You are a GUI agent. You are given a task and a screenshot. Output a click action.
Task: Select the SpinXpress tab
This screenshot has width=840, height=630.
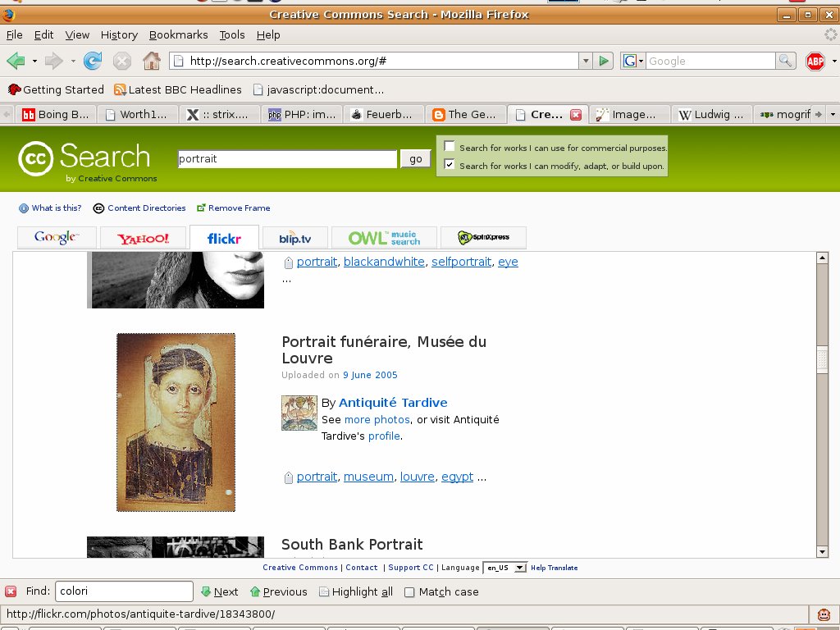pos(483,238)
